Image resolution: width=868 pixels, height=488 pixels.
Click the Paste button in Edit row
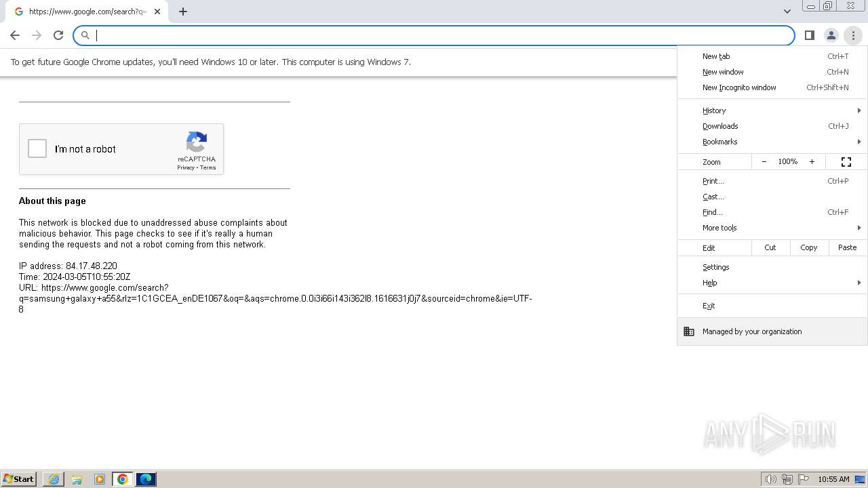pos(847,247)
